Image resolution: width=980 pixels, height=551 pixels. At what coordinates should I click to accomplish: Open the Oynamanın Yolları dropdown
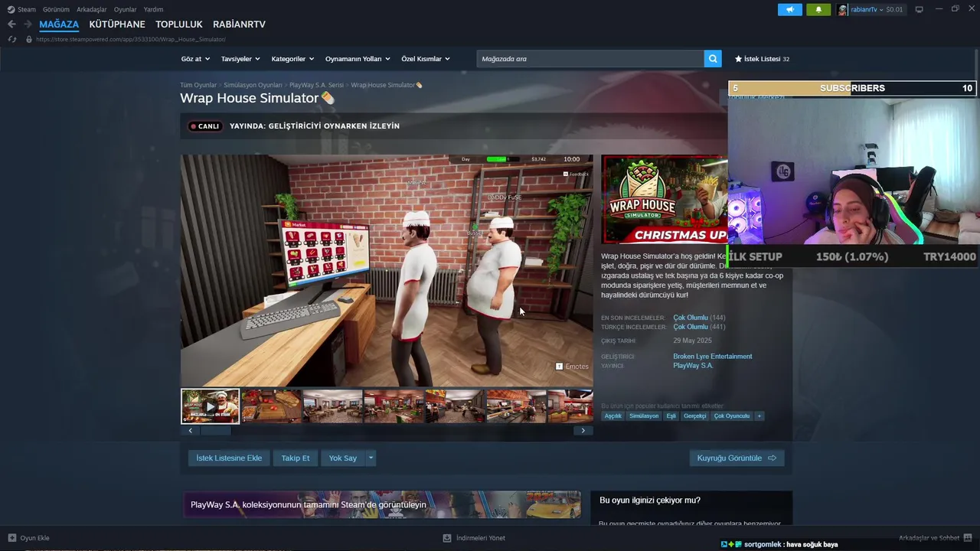(x=358, y=59)
